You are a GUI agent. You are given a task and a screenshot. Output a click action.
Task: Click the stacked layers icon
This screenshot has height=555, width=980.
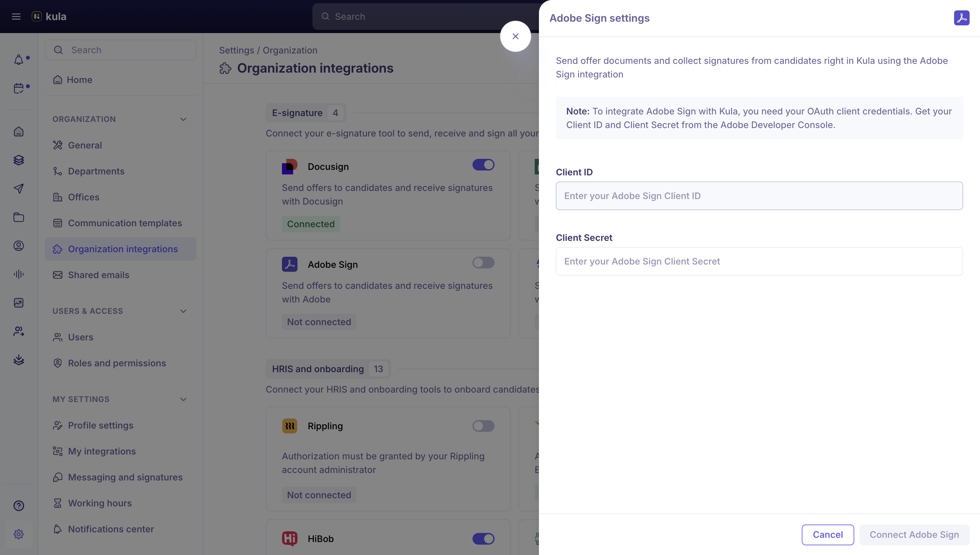[19, 160]
